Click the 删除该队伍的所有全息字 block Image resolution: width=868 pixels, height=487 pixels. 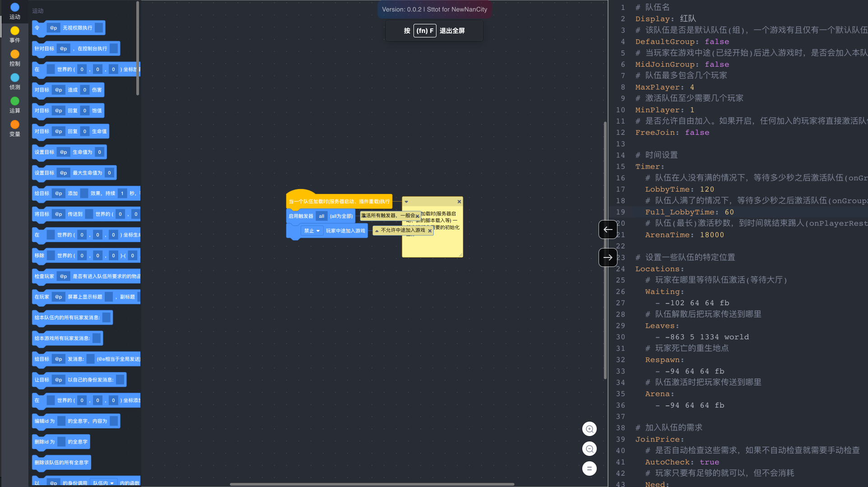61,463
